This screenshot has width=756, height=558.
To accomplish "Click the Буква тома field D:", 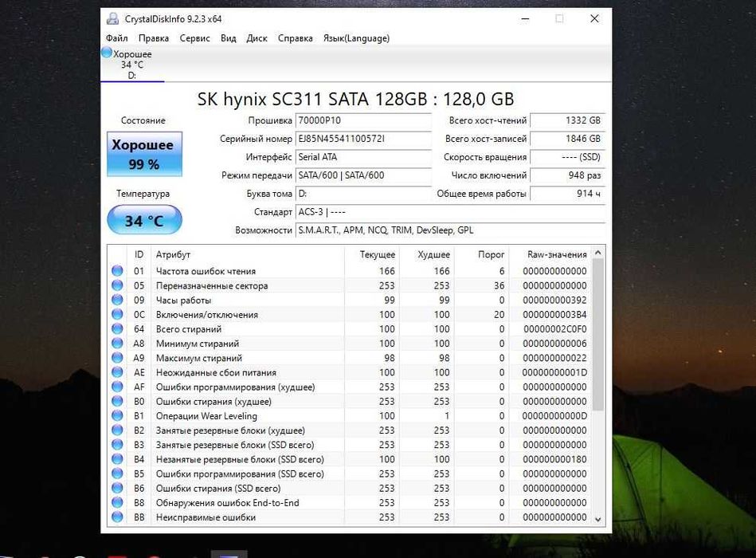I will click(x=363, y=194).
